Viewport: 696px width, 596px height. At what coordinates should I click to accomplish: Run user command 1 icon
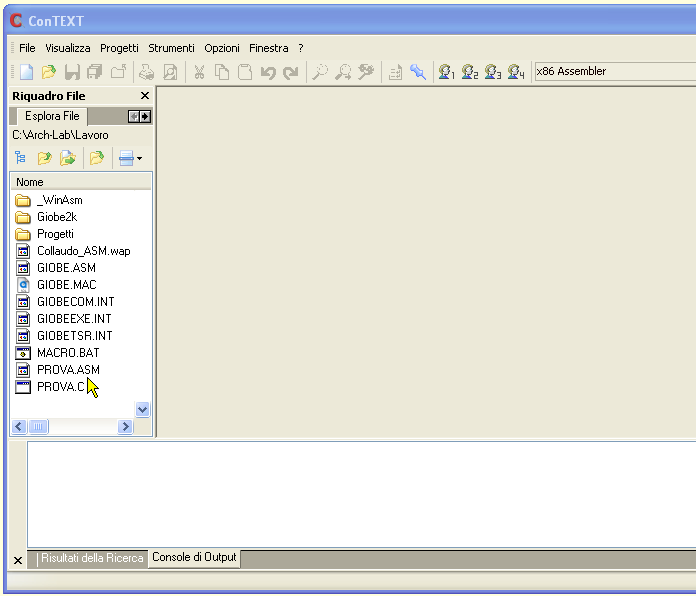447,72
